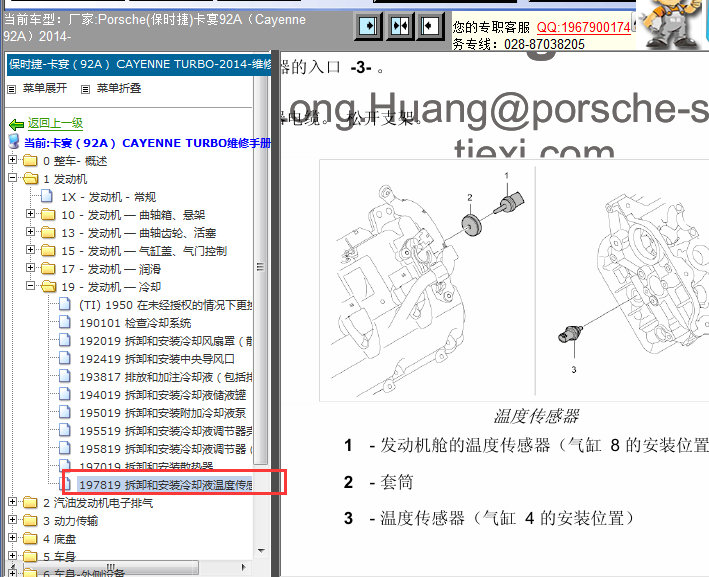Click the page icon of 190101 检查冷却系统
This screenshot has height=577, width=709.
(65, 322)
